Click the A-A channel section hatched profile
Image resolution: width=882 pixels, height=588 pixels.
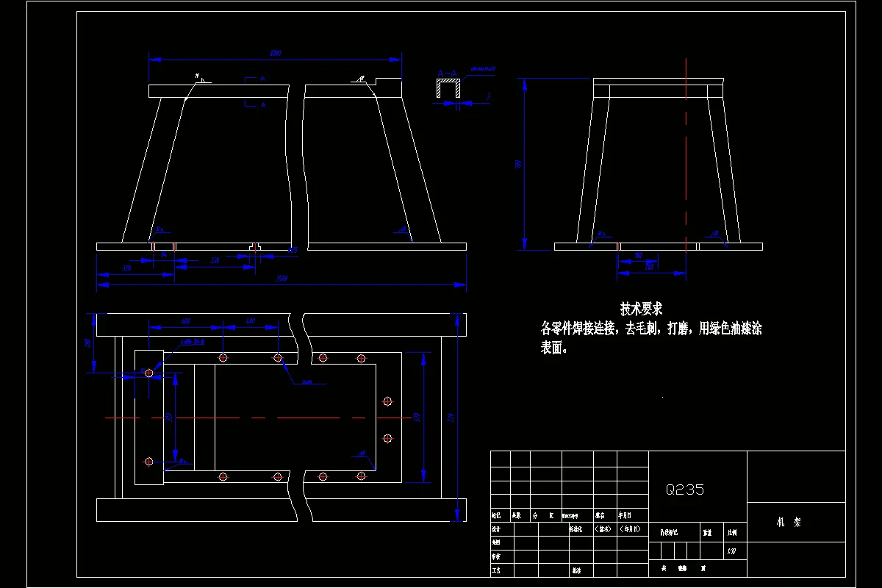pyautogui.click(x=449, y=89)
